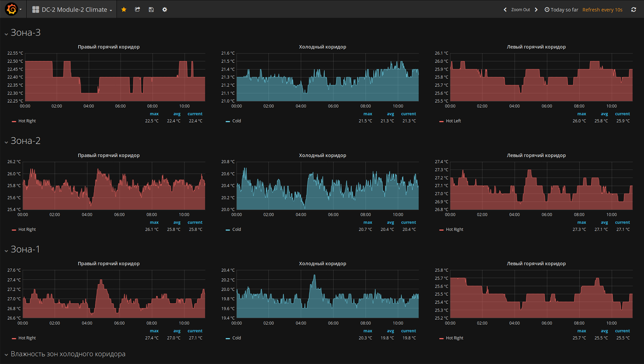Click the Zoom Out button
Viewport: 644px width, 364px height.
pyautogui.click(x=521, y=10)
